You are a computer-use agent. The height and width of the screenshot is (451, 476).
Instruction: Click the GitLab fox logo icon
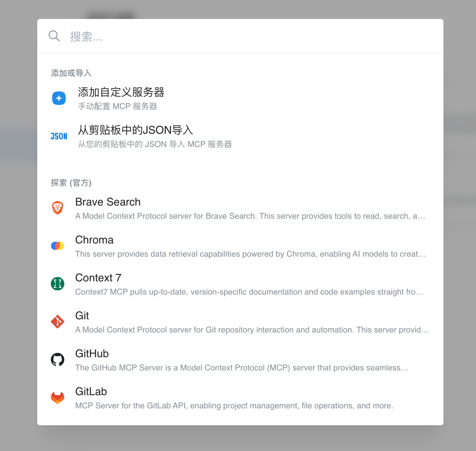coord(58,398)
